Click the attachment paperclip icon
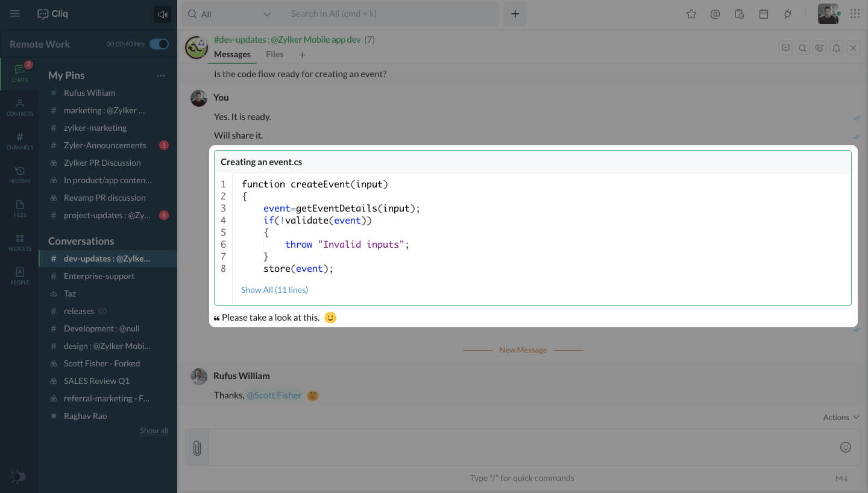 (197, 448)
